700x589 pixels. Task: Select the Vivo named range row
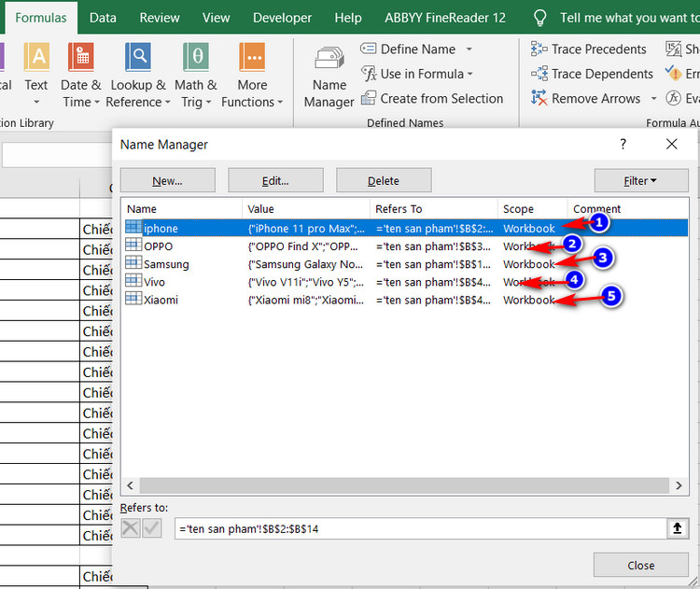(x=405, y=282)
